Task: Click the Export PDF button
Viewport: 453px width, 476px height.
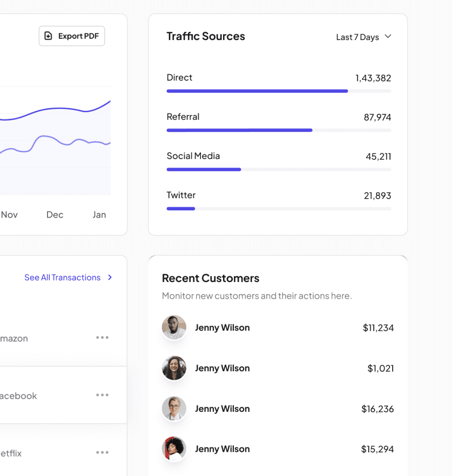Action: tap(72, 36)
